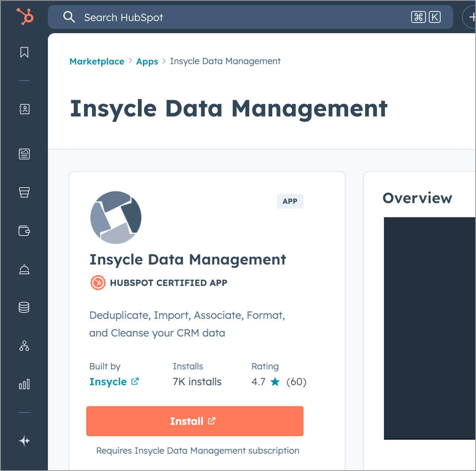Image resolution: width=476 pixels, height=471 pixels.
Task: Open the Marketplace breadcrumb link
Action: (x=97, y=61)
